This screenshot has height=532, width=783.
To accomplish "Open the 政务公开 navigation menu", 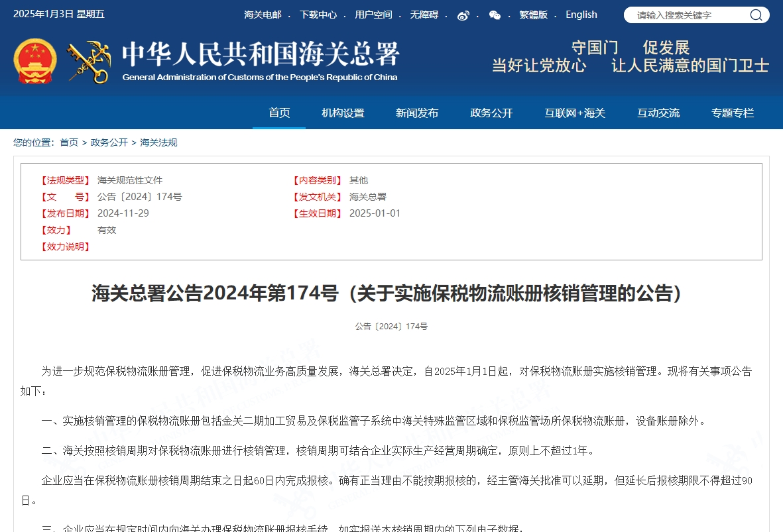I will (491, 113).
